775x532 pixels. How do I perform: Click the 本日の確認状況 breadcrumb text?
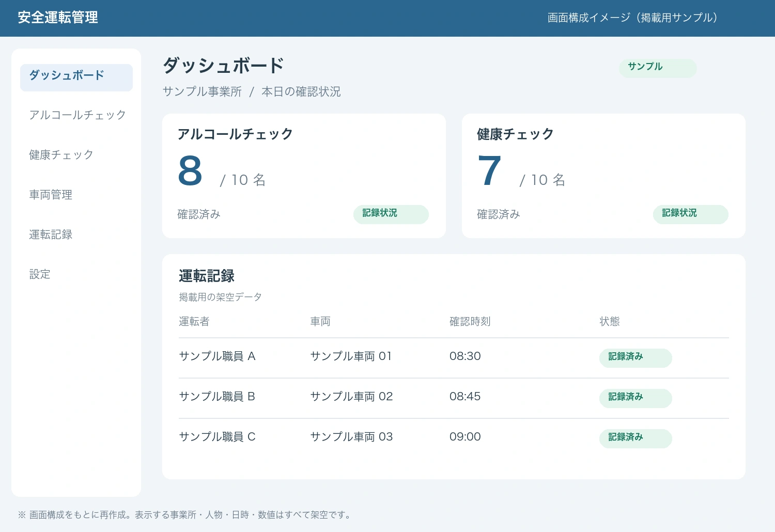pyautogui.click(x=301, y=92)
